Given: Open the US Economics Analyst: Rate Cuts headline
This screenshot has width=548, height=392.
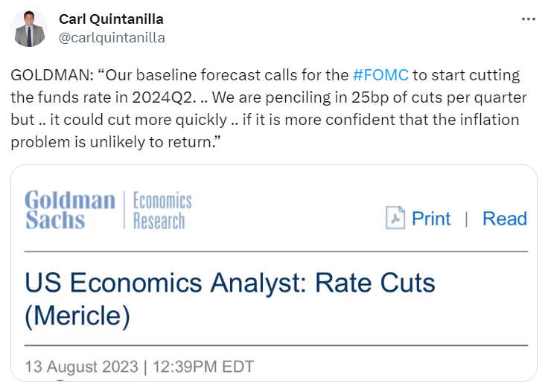Looking at the screenshot, I should 230,283.
